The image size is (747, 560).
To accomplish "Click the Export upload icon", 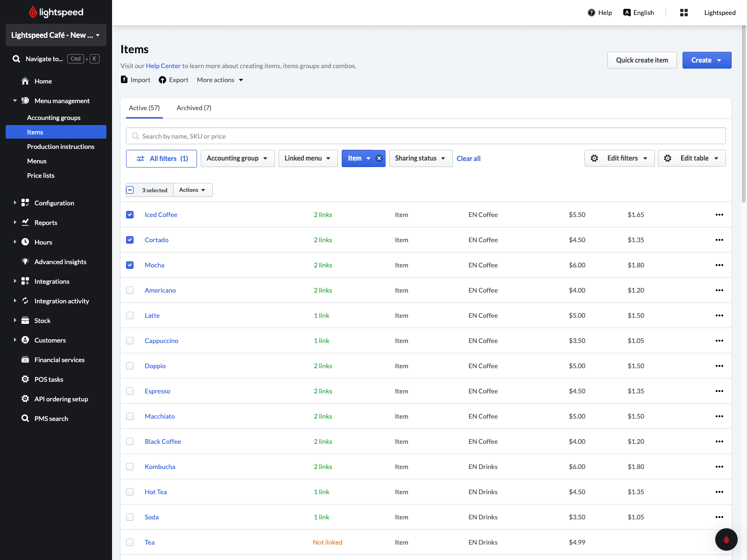I will [x=162, y=80].
